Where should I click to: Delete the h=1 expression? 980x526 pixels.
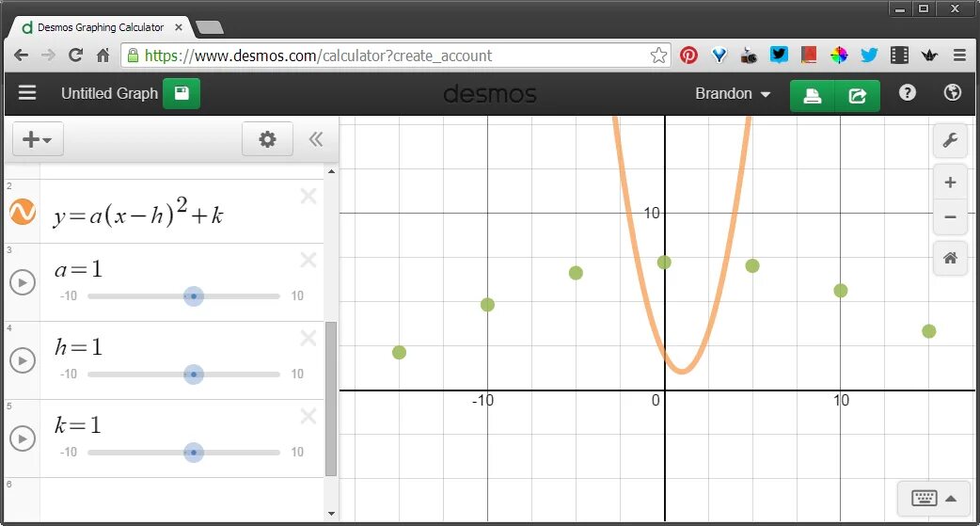coord(308,338)
